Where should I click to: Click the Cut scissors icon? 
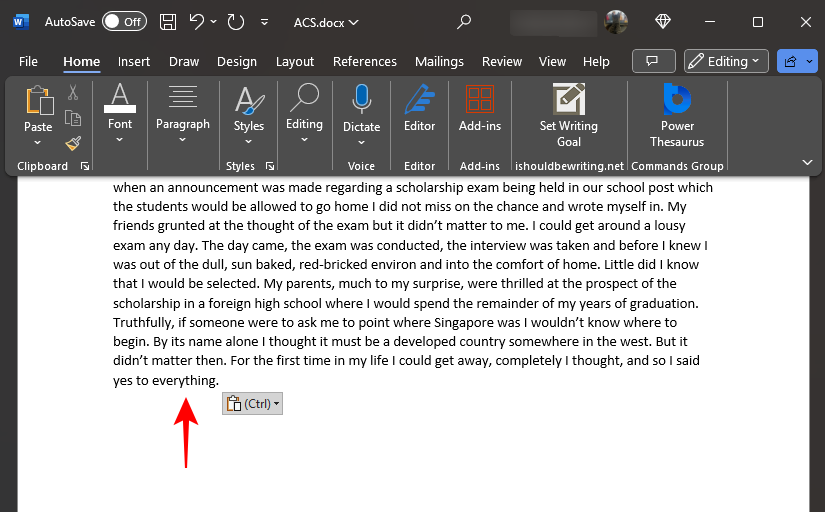[x=73, y=93]
